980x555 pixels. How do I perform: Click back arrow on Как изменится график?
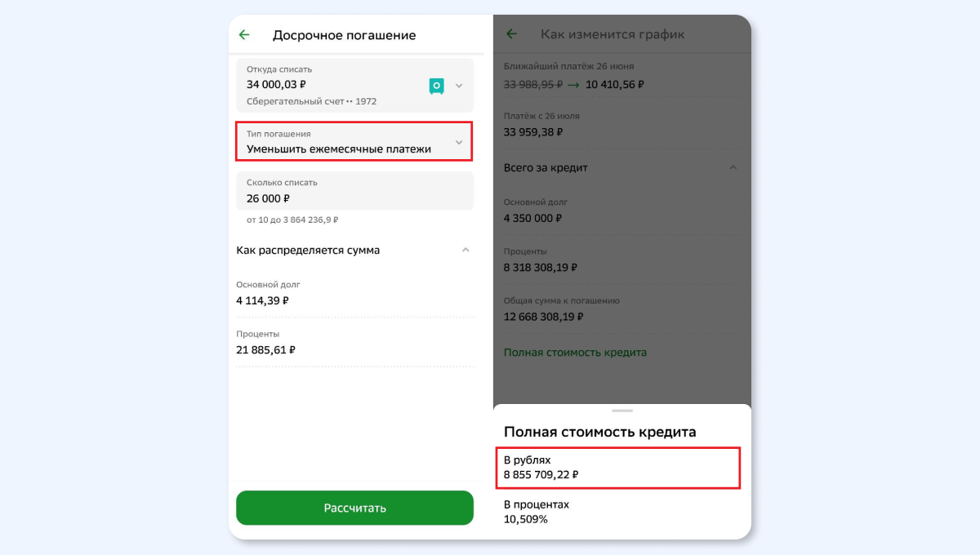pyautogui.click(x=512, y=34)
